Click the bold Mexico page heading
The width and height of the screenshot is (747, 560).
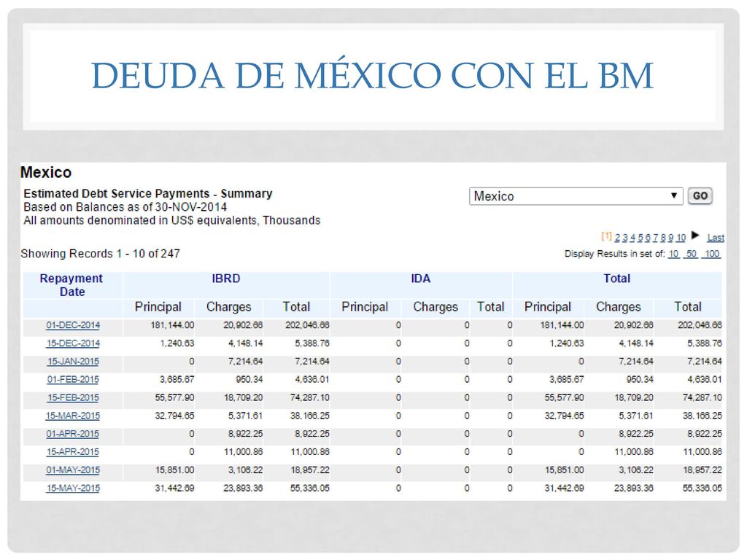[x=46, y=172]
